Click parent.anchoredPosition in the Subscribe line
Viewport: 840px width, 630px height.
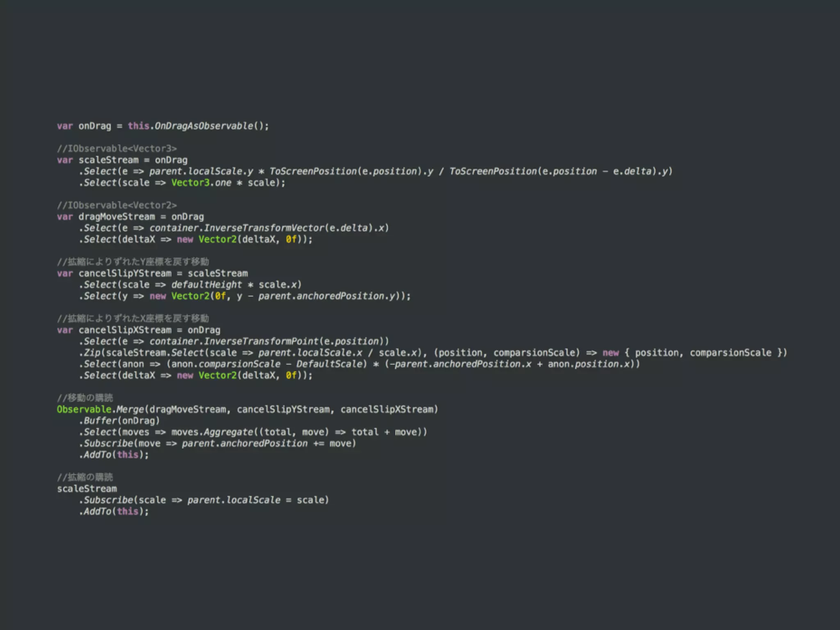tap(244, 443)
